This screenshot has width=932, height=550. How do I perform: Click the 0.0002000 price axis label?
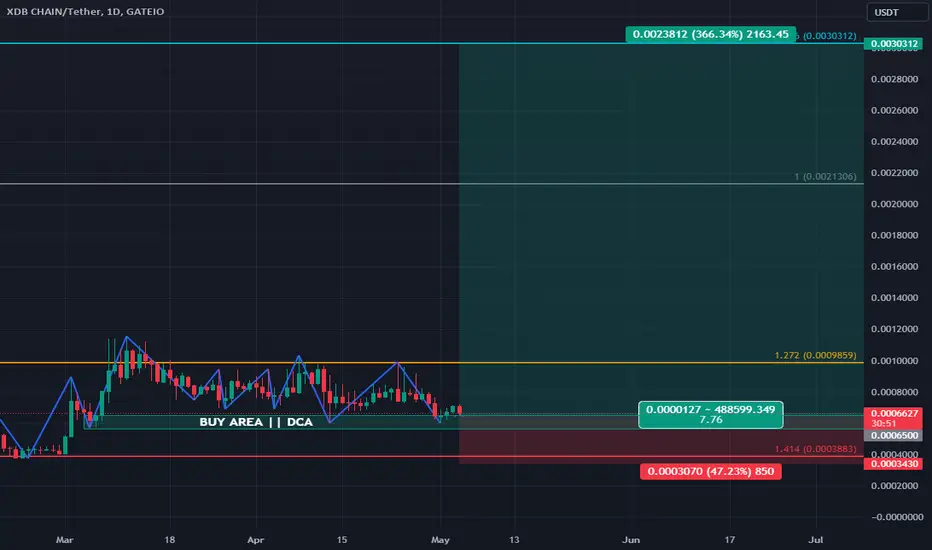894,486
